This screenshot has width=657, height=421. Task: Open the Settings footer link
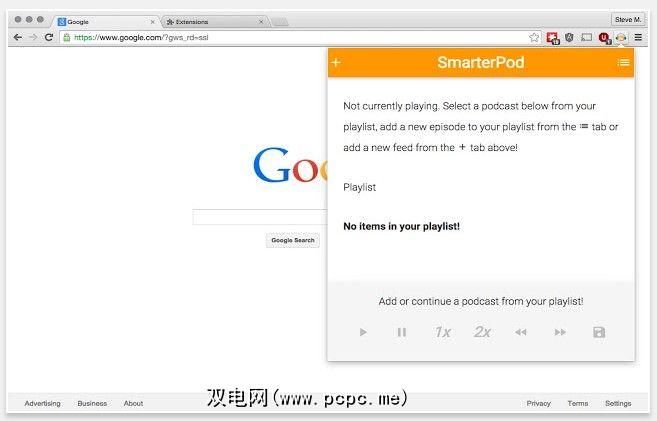click(618, 403)
